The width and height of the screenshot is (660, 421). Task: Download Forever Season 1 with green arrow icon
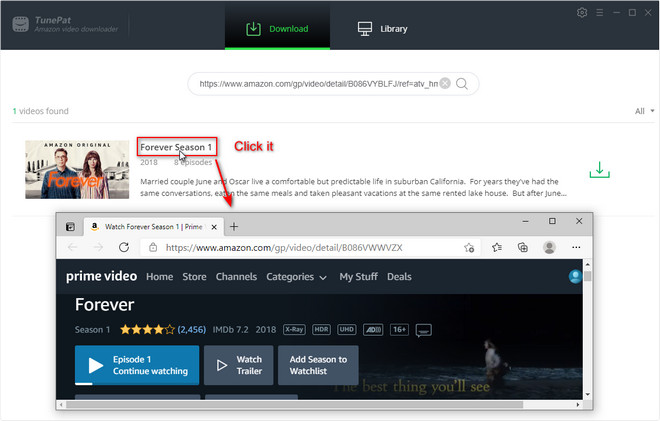coord(599,170)
